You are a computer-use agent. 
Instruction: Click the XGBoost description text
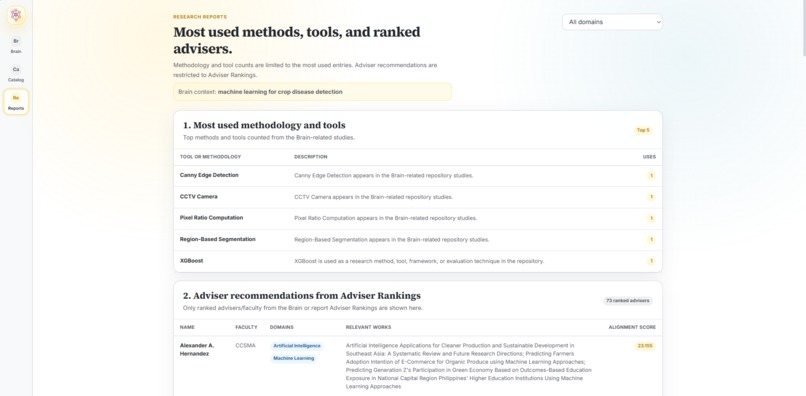pyautogui.click(x=419, y=261)
